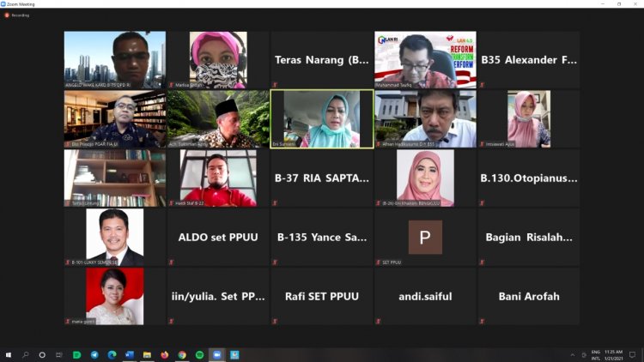
Task: Click the Windows Start button
Action: (x=9, y=354)
